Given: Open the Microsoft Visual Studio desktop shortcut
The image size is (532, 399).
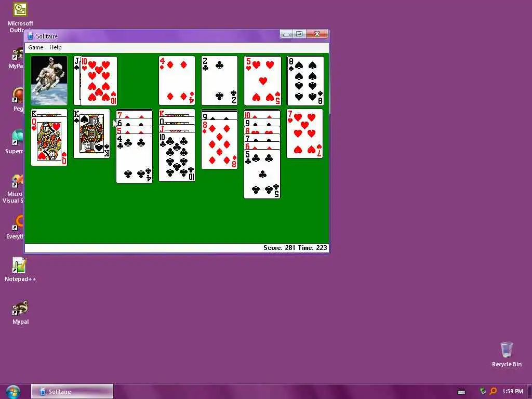Looking at the screenshot, I should click(14, 188).
